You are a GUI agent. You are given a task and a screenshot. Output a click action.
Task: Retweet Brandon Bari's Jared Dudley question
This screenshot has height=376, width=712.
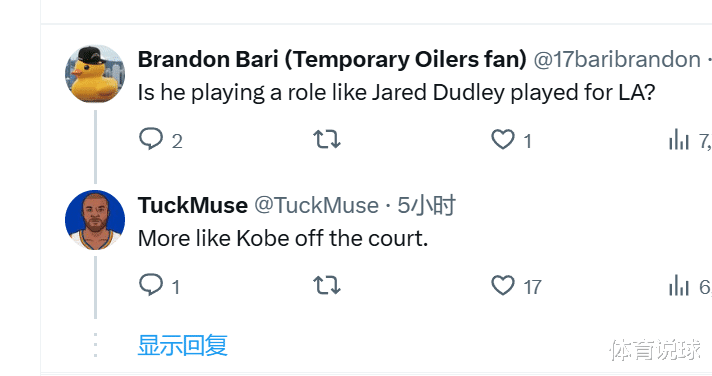[326, 139]
